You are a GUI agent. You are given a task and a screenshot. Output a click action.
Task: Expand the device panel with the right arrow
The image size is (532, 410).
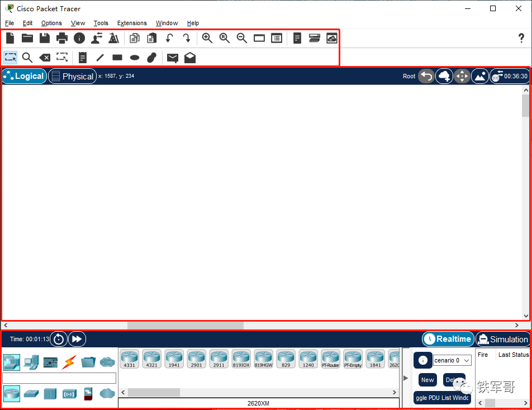pyautogui.click(x=406, y=378)
